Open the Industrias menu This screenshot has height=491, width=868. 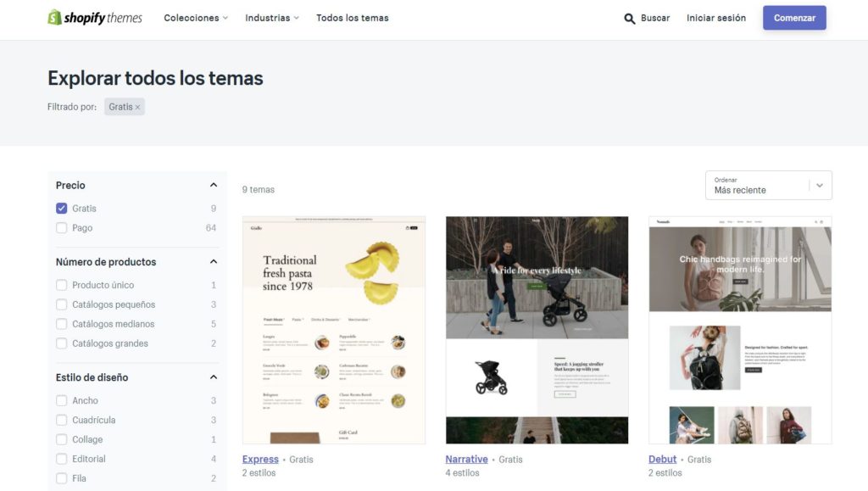272,18
